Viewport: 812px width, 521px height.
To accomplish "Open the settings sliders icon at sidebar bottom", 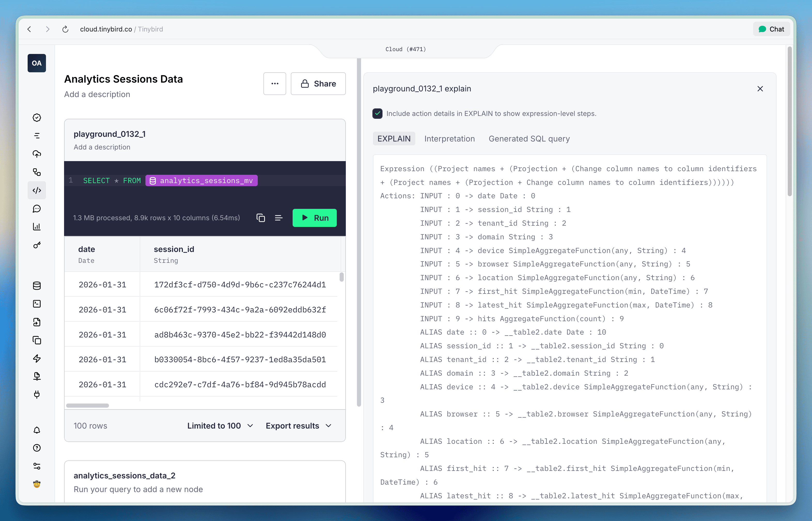I will (x=36, y=467).
